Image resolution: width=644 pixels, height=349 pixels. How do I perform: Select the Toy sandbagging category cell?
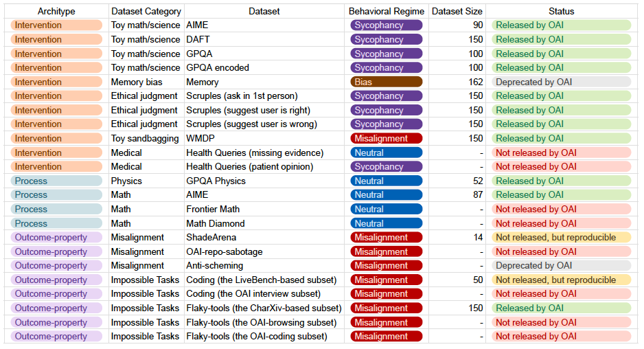[146, 139]
